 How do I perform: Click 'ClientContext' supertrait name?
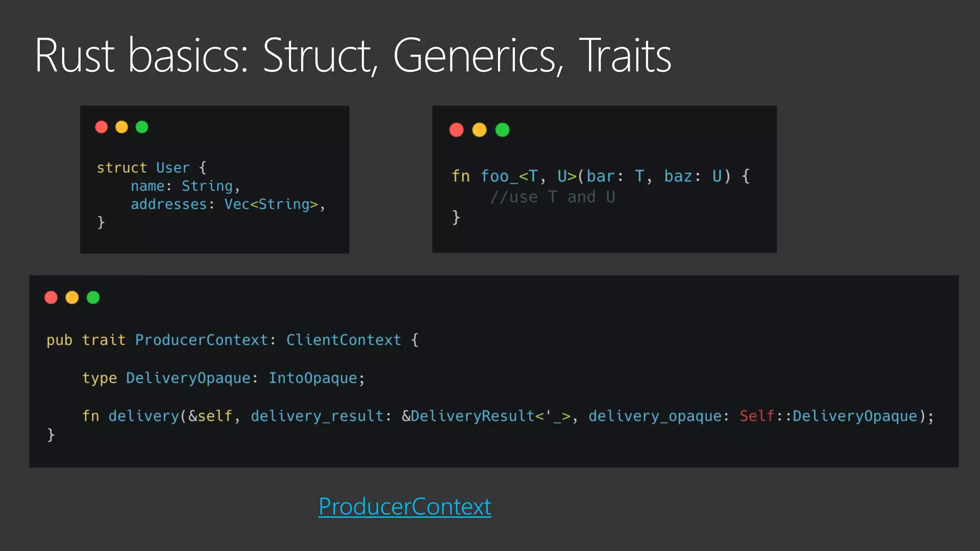344,340
